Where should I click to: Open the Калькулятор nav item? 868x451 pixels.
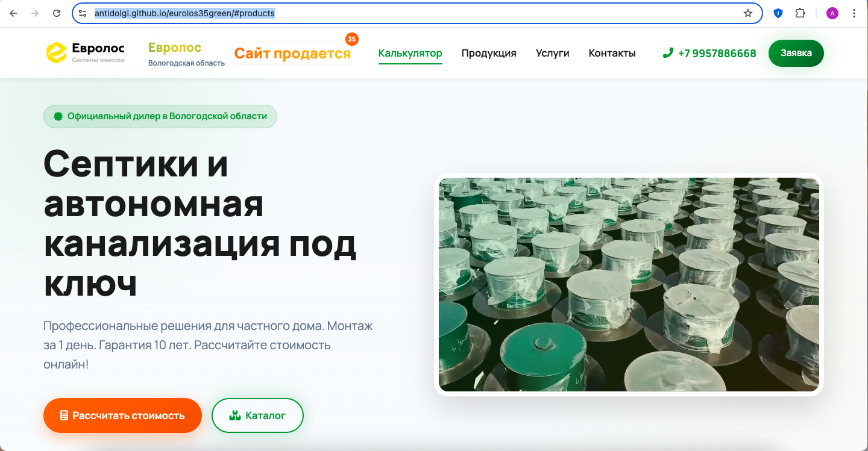pyautogui.click(x=410, y=53)
